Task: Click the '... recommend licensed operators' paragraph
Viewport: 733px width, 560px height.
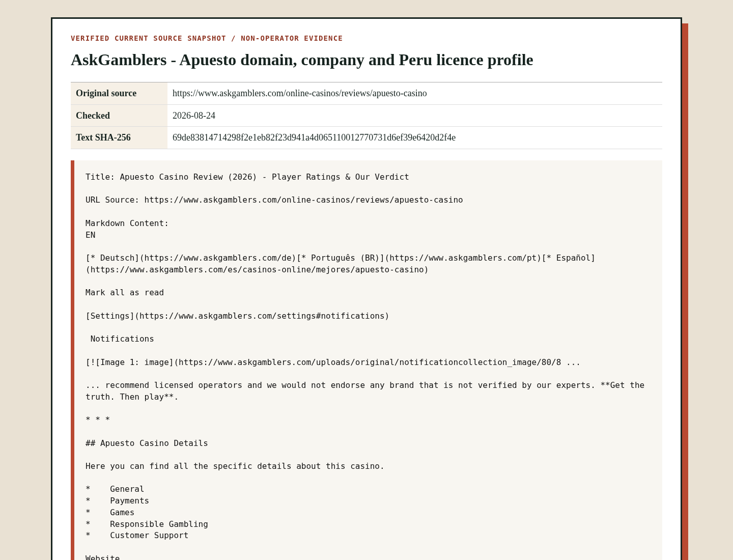Action: [x=365, y=391]
